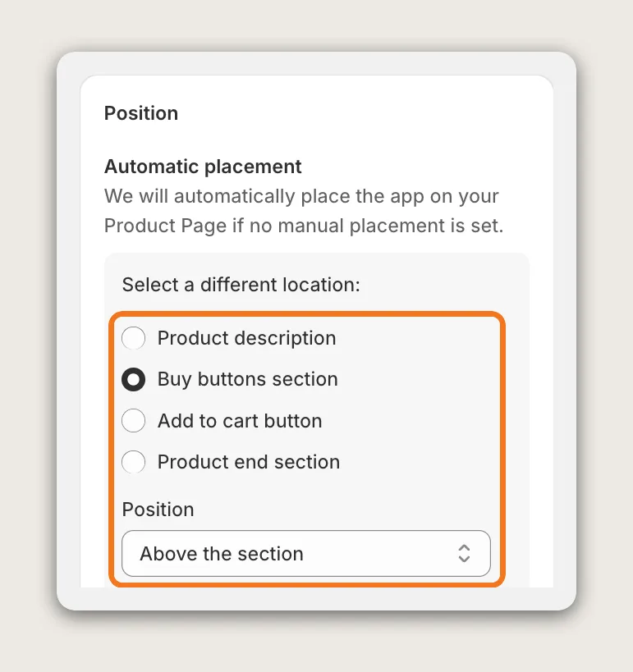Choose the Add to cart button radio option
The width and height of the screenshot is (633, 672).
[133, 420]
